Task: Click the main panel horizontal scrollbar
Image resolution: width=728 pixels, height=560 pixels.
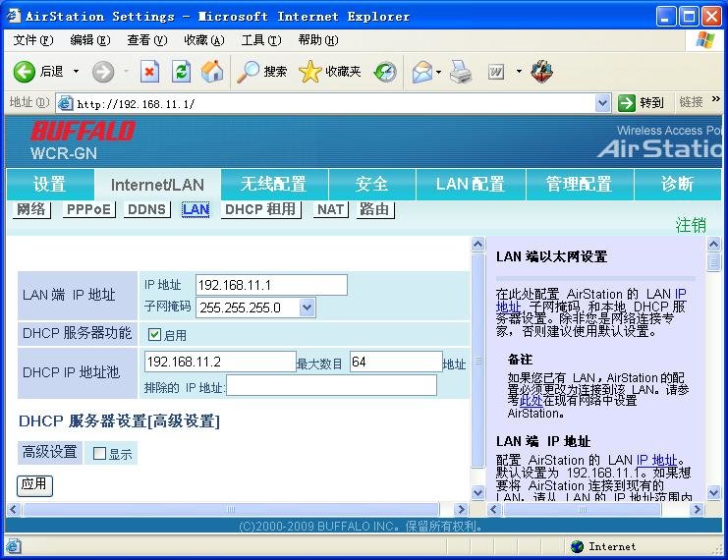Action: (x=231, y=509)
